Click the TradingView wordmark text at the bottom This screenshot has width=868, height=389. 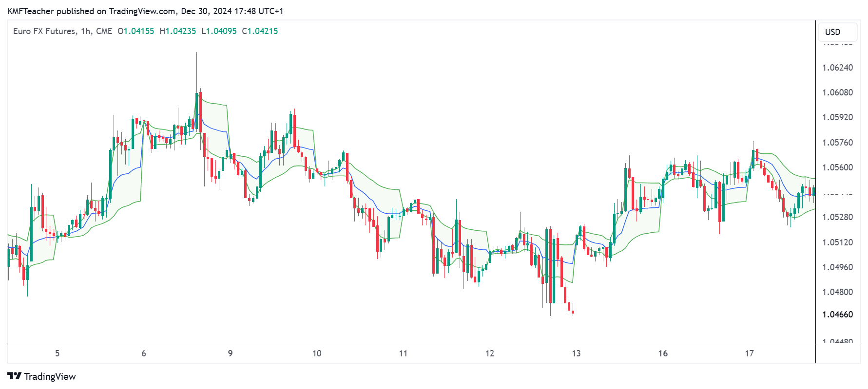pyautogui.click(x=50, y=376)
